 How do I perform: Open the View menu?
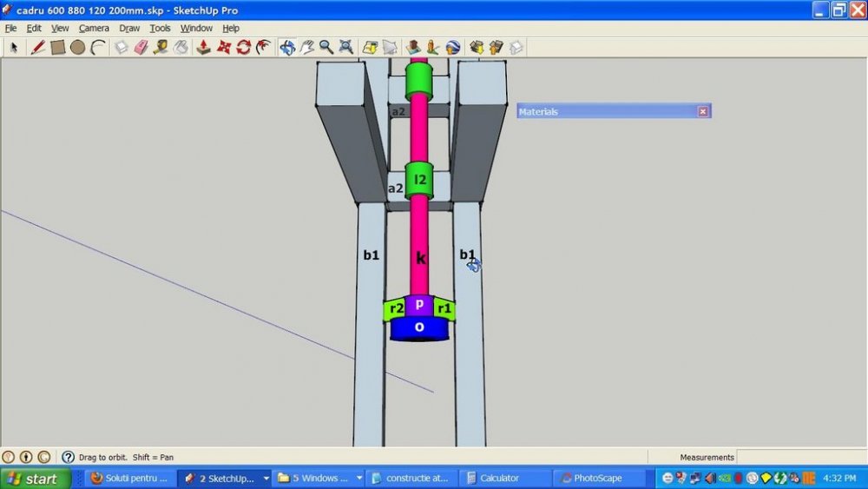[x=60, y=29]
